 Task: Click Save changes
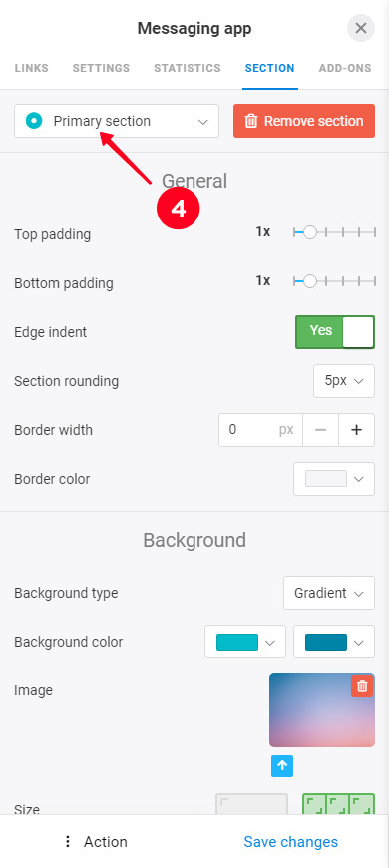coord(291,842)
